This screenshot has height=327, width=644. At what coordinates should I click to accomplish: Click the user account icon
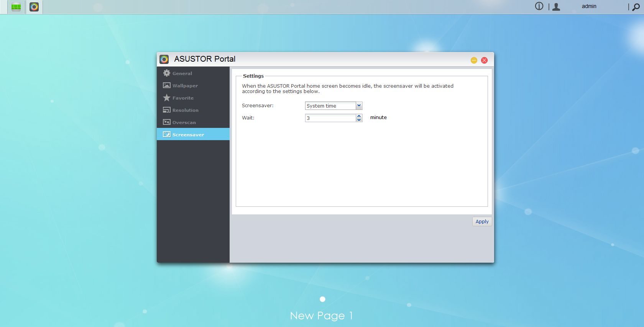pyautogui.click(x=556, y=7)
